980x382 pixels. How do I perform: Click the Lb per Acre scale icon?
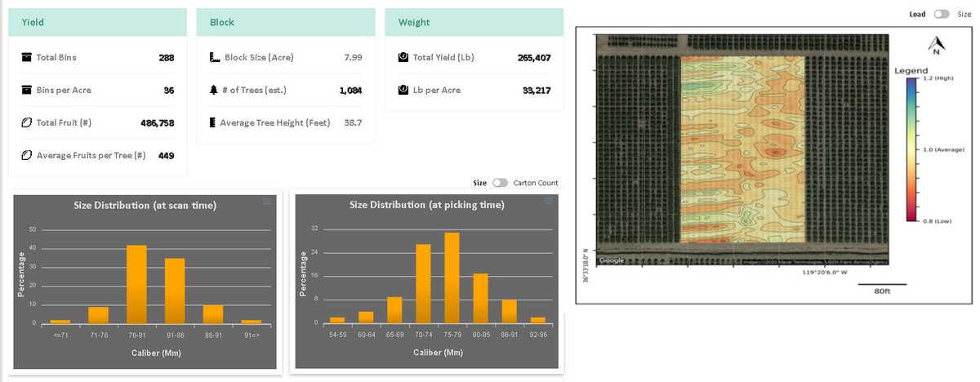click(x=403, y=90)
